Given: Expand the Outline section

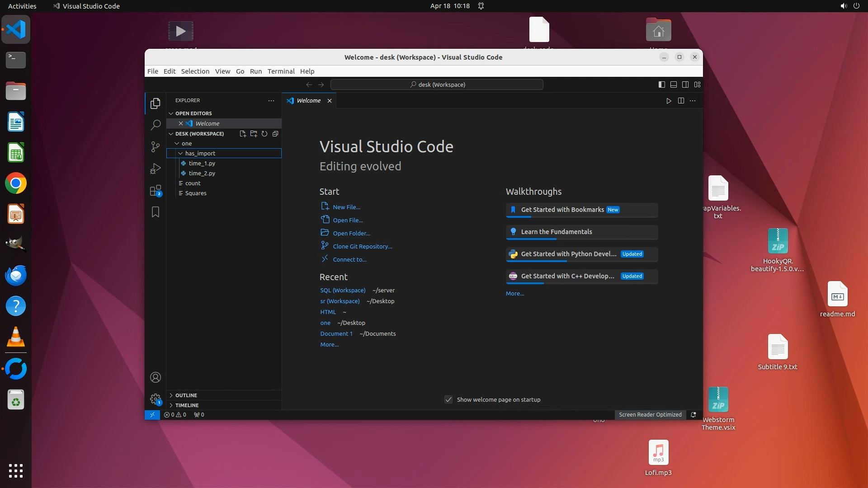Looking at the screenshot, I should click(x=186, y=395).
